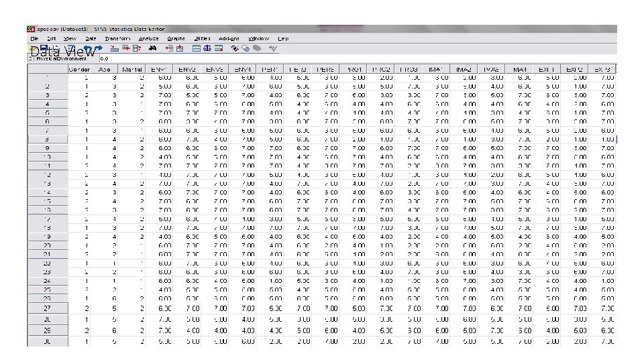Select row header number 3
This screenshot has height=362, width=644.
click(x=48, y=95)
